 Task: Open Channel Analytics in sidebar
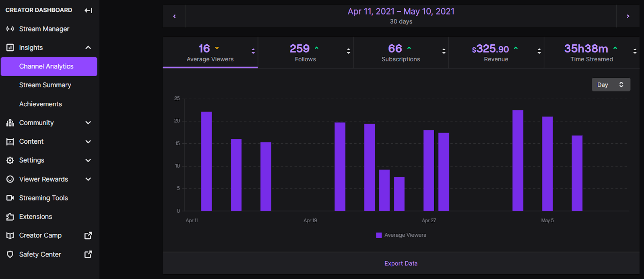click(x=49, y=66)
